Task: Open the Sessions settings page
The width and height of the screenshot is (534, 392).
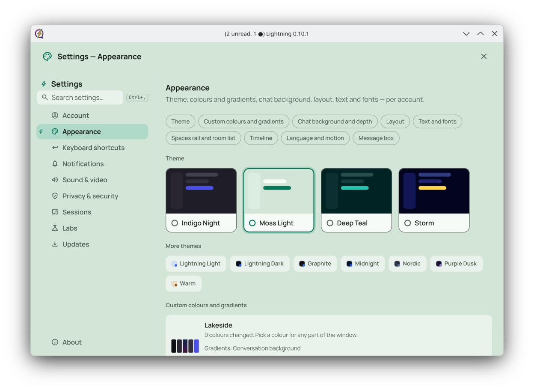Action: [x=92, y=212]
